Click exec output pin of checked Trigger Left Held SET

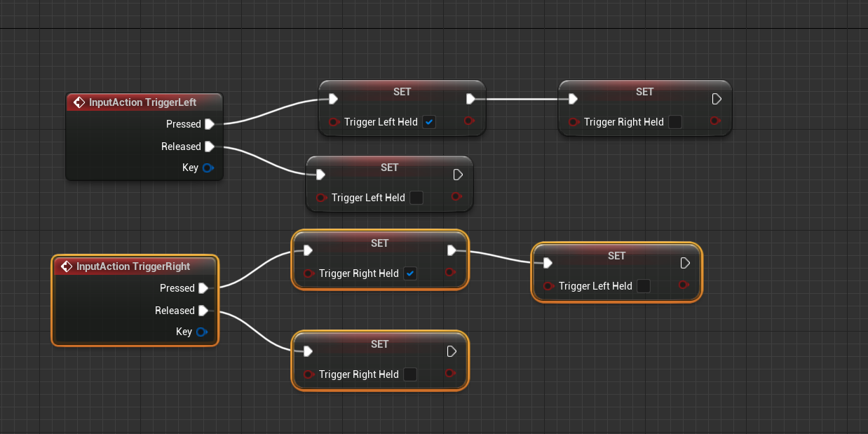[470, 99]
